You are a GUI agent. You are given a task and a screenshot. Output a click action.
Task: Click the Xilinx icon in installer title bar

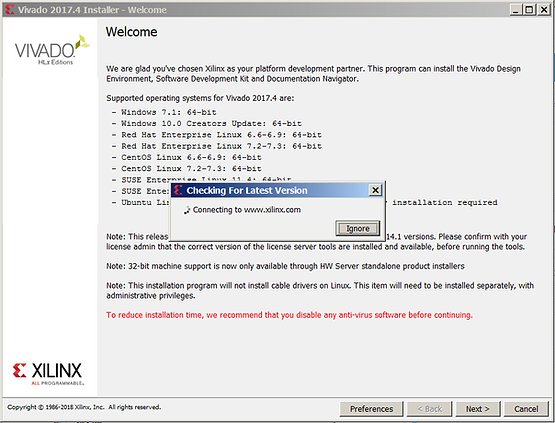(x=10, y=10)
